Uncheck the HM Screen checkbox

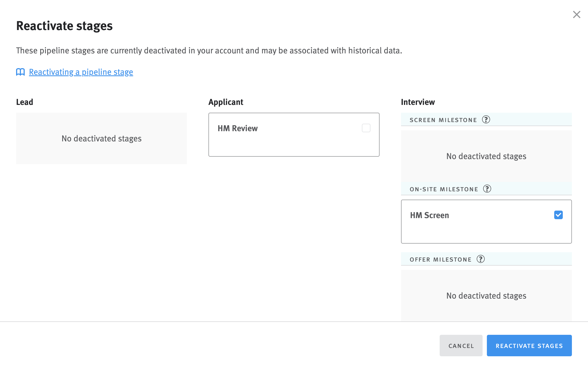pos(558,215)
